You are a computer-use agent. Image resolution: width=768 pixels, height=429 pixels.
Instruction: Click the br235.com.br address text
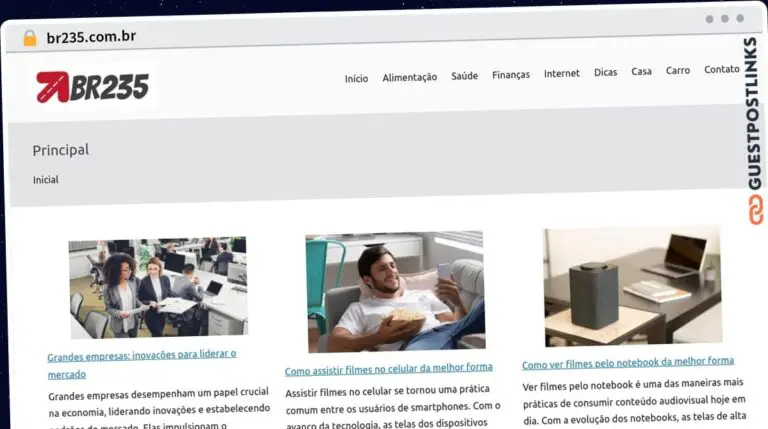point(91,37)
